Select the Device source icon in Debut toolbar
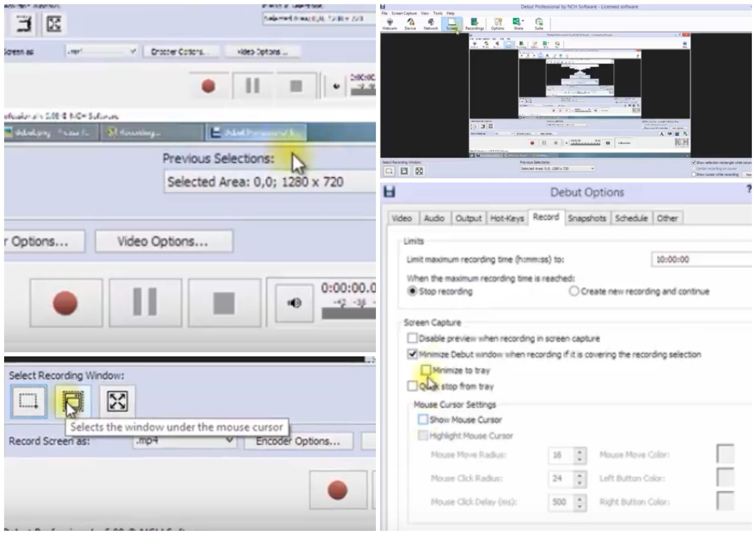The image size is (756, 535). tap(410, 24)
